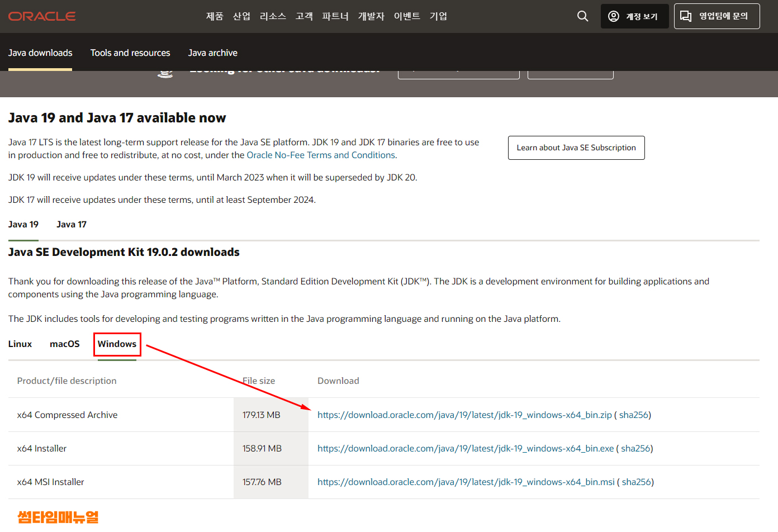Select the macOS platform tab
The height and width of the screenshot is (532, 778).
tap(65, 344)
